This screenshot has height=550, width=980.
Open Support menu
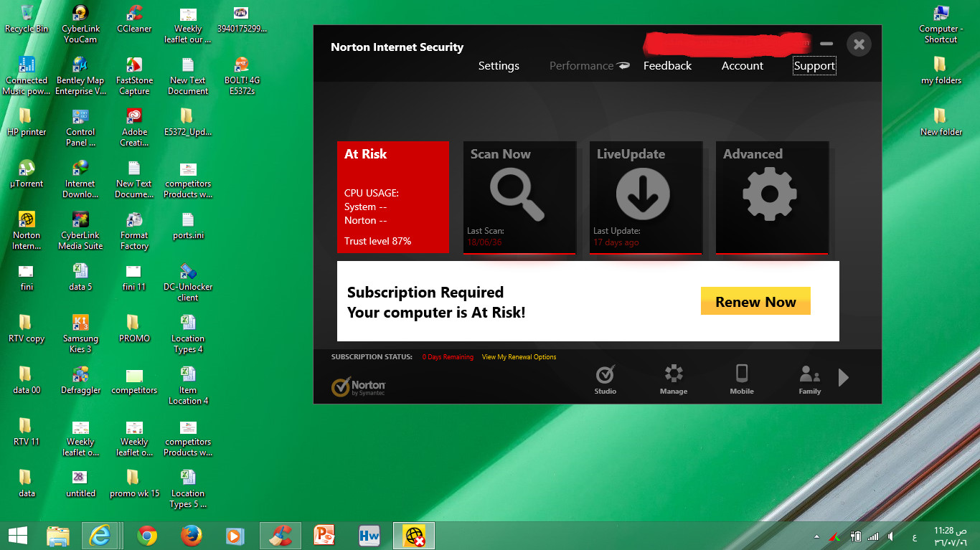(x=814, y=66)
